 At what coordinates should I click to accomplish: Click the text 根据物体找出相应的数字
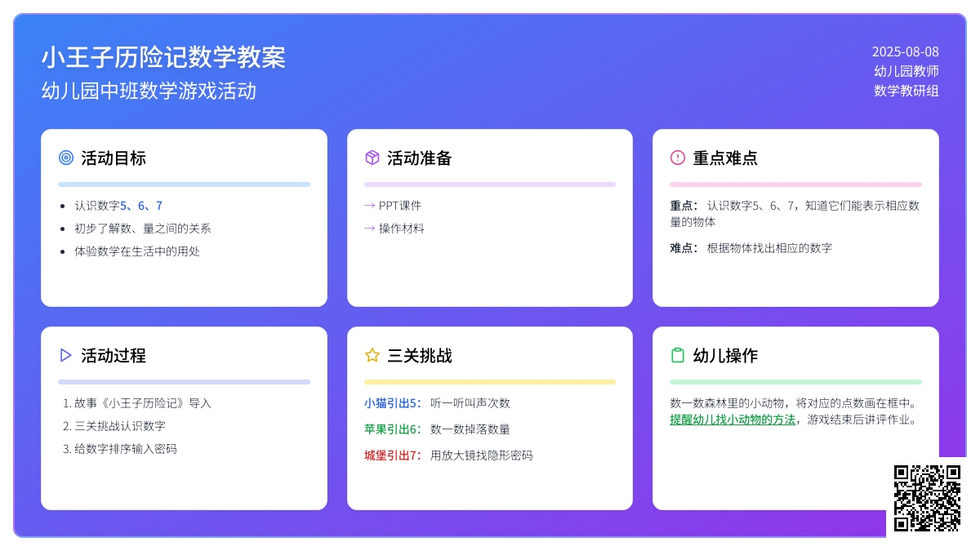click(769, 248)
